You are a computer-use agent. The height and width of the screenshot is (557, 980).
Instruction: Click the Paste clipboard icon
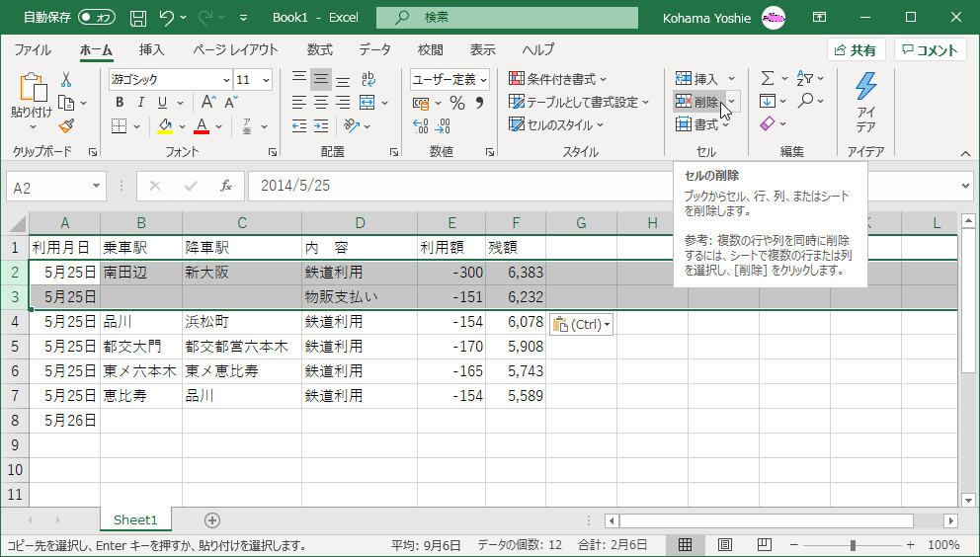pos(33,88)
